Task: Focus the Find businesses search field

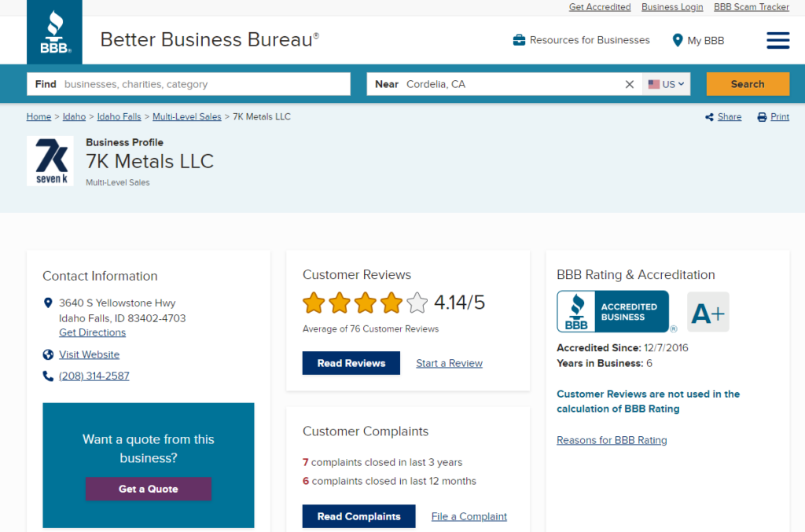Action: pyautogui.click(x=189, y=84)
